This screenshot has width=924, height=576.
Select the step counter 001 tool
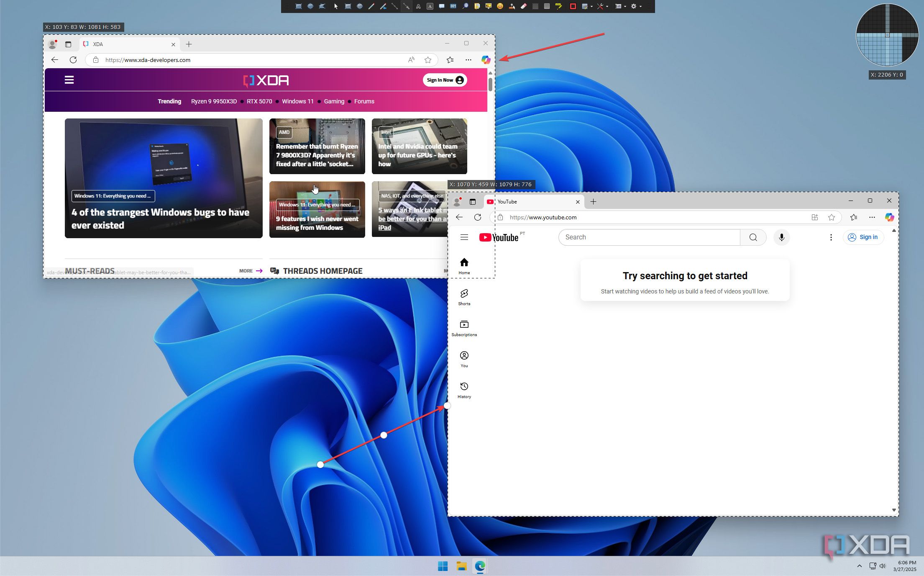[453, 6]
